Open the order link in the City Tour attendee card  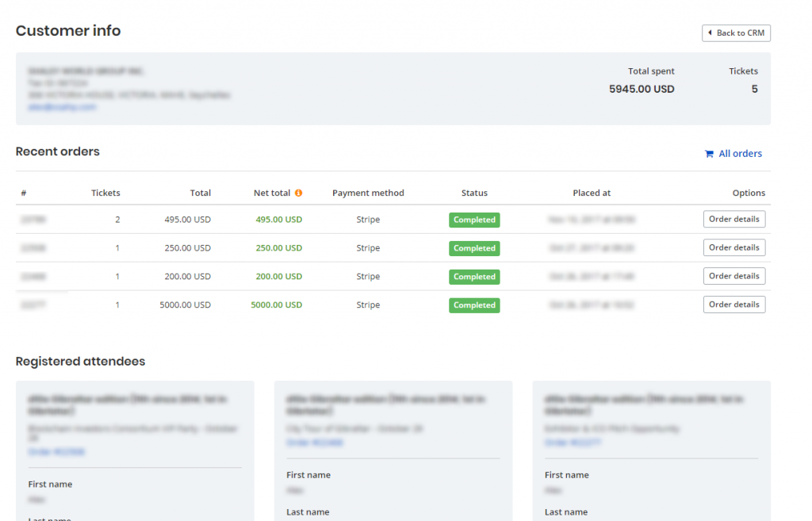tap(315, 442)
